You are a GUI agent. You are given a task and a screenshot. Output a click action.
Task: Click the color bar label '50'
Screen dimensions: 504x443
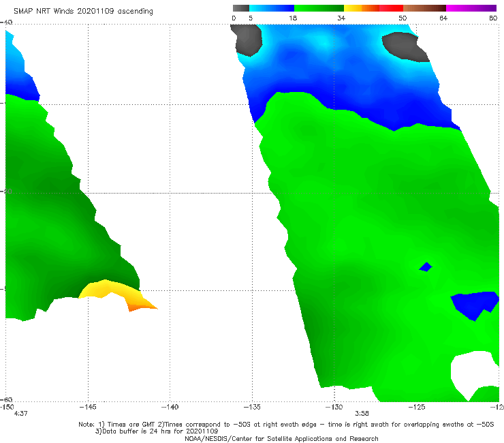point(403,18)
